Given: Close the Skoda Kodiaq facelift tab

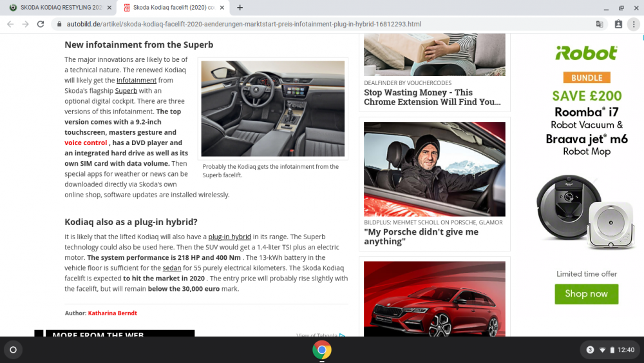Looking at the screenshot, I should pyautogui.click(x=222, y=7).
